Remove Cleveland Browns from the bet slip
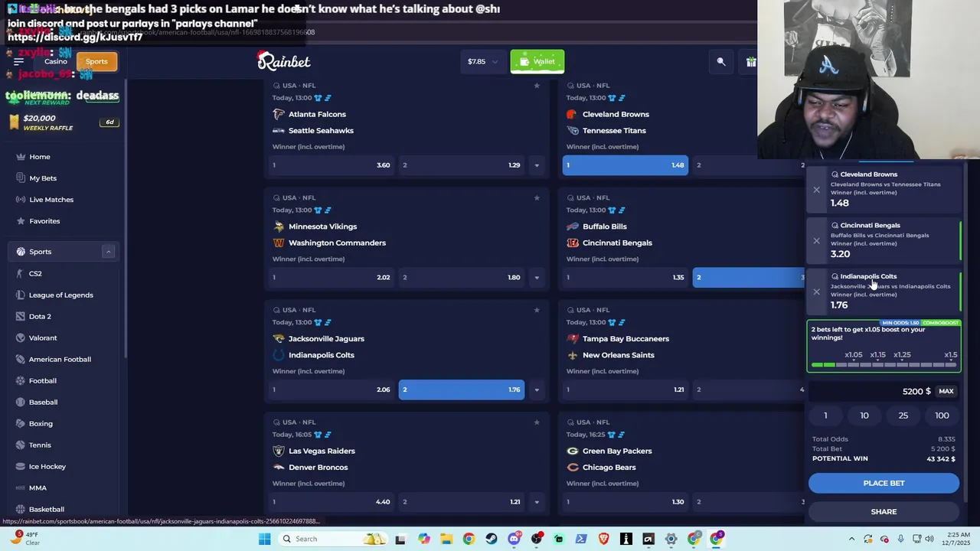This screenshot has width=980, height=551. click(x=816, y=190)
